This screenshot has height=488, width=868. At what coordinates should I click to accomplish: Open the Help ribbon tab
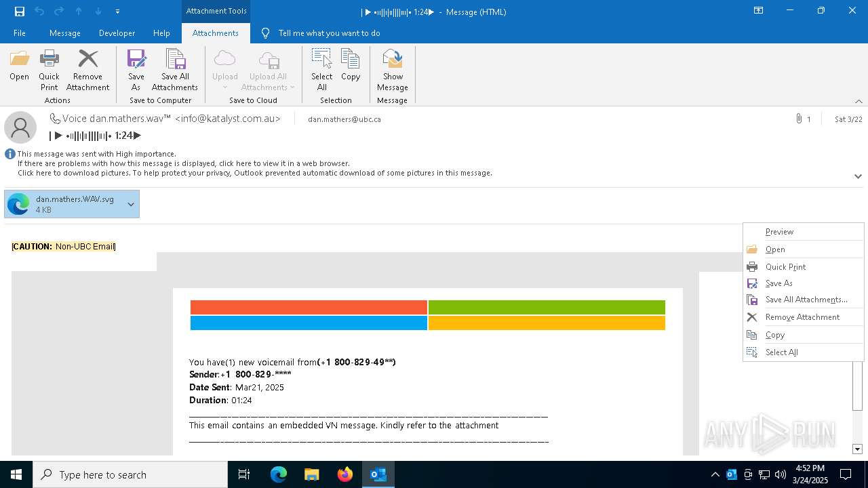[161, 33]
